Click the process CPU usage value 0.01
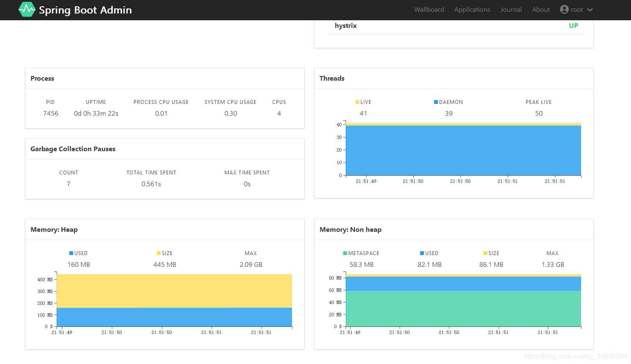This screenshot has width=631, height=364. (x=161, y=114)
